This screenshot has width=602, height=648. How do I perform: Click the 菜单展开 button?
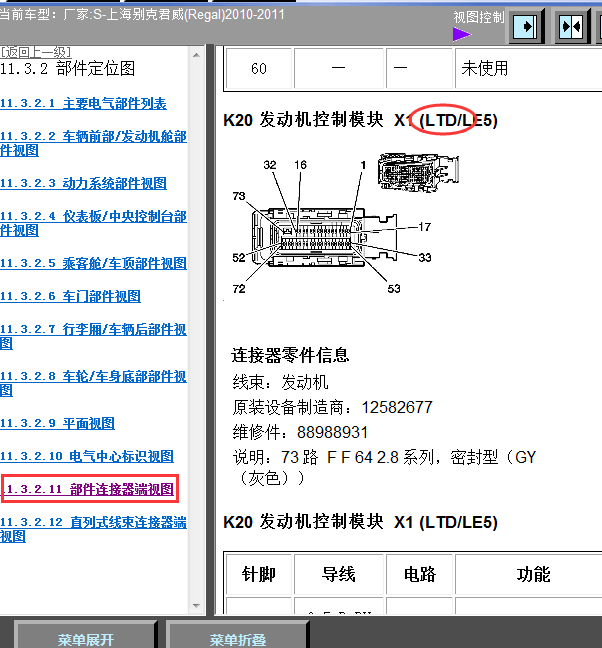pyautogui.click(x=86, y=636)
